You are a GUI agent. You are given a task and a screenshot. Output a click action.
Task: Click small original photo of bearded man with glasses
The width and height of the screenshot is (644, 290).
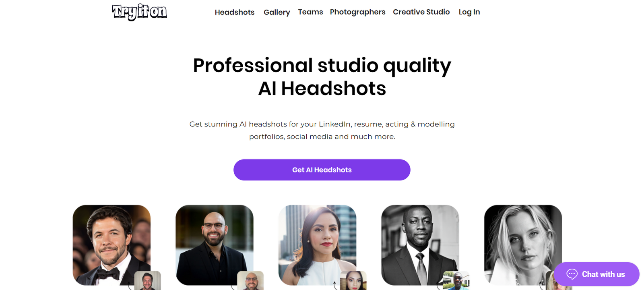click(250, 281)
